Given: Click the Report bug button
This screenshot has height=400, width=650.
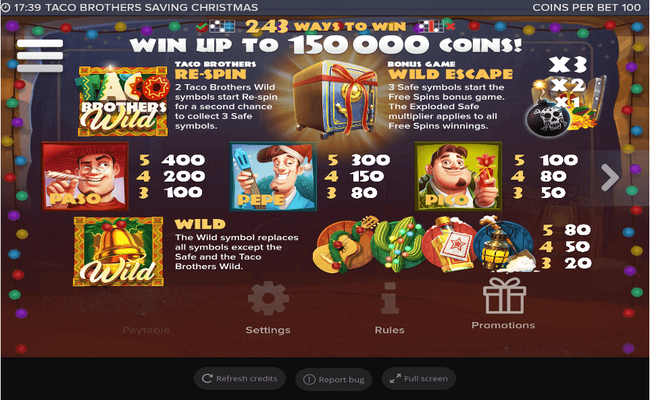Looking at the screenshot, I should (334, 380).
